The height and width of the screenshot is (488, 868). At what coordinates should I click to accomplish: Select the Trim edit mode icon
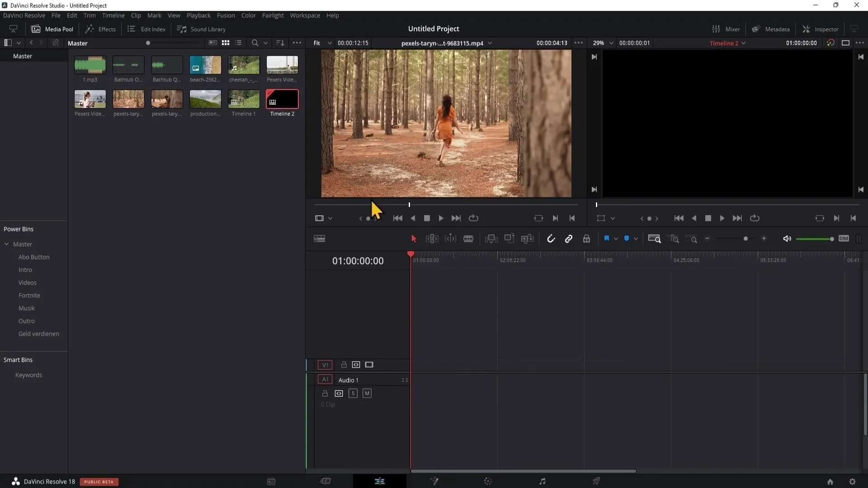coord(432,238)
